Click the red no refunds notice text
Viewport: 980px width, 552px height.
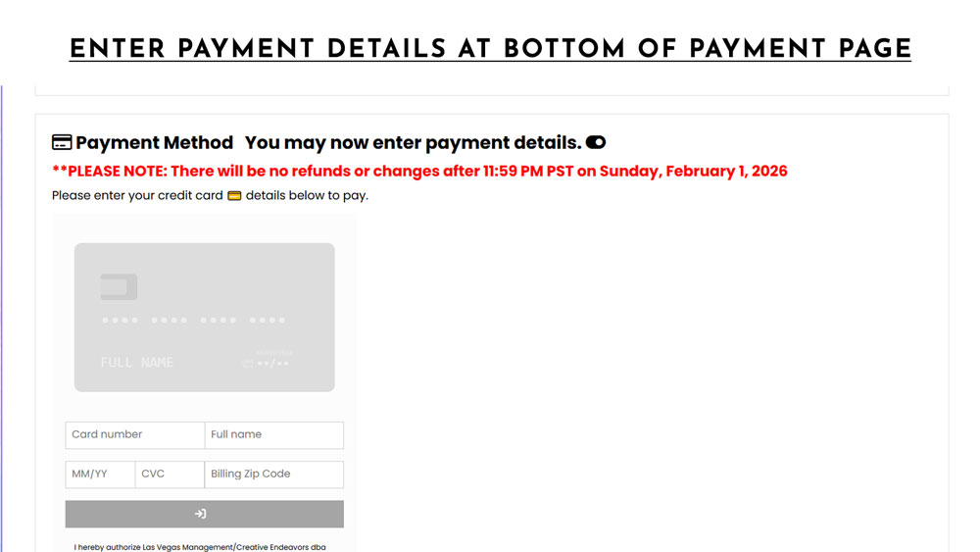419,172
